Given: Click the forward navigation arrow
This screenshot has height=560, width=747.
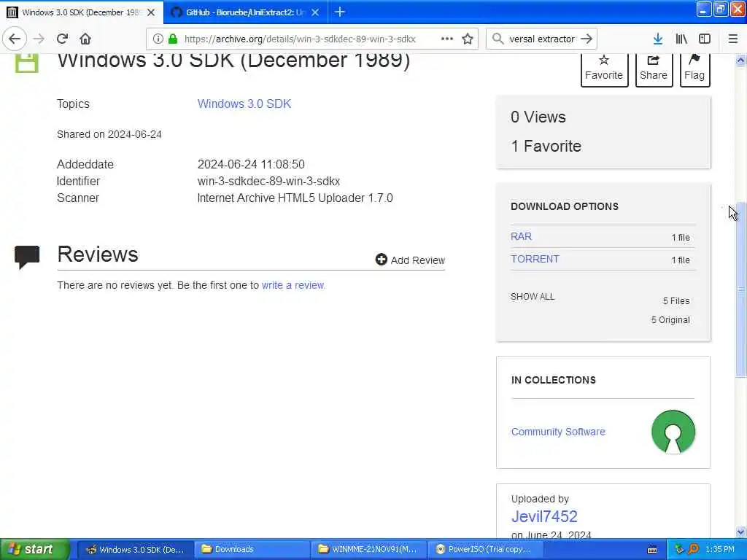Looking at the screenshot, I should pos(39,39).
